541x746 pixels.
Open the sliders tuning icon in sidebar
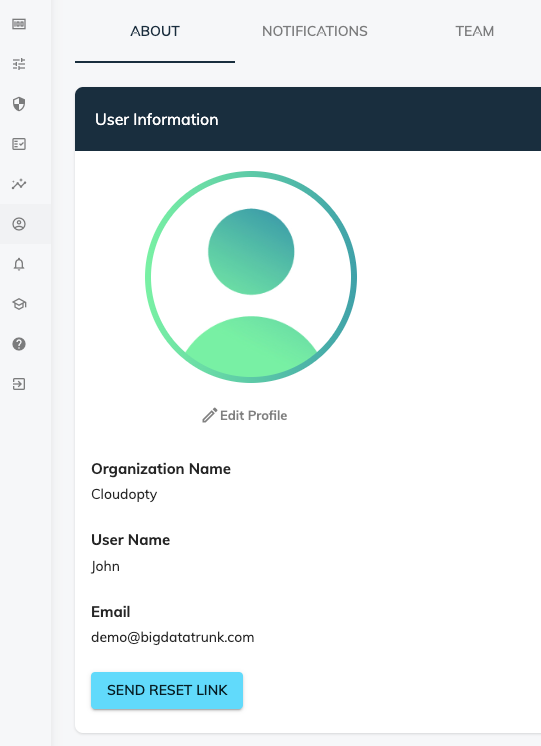tap(19, 64)
